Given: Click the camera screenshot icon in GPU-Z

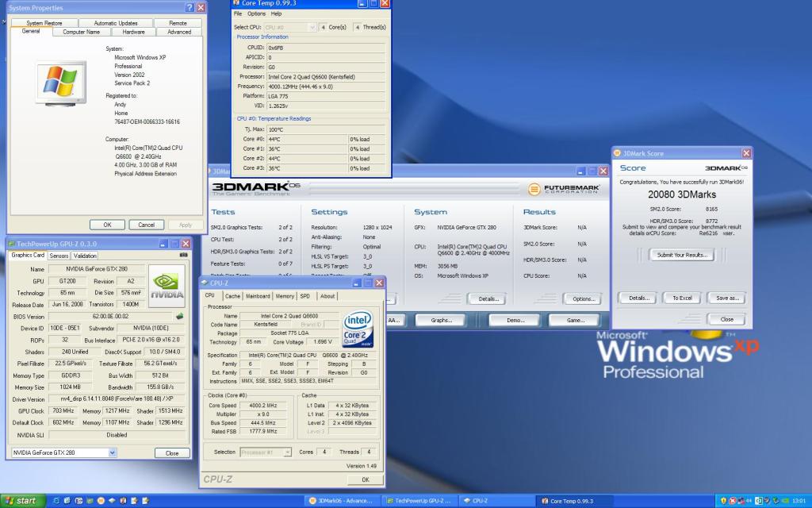Looking at the screenshot, I should [183, 255].
